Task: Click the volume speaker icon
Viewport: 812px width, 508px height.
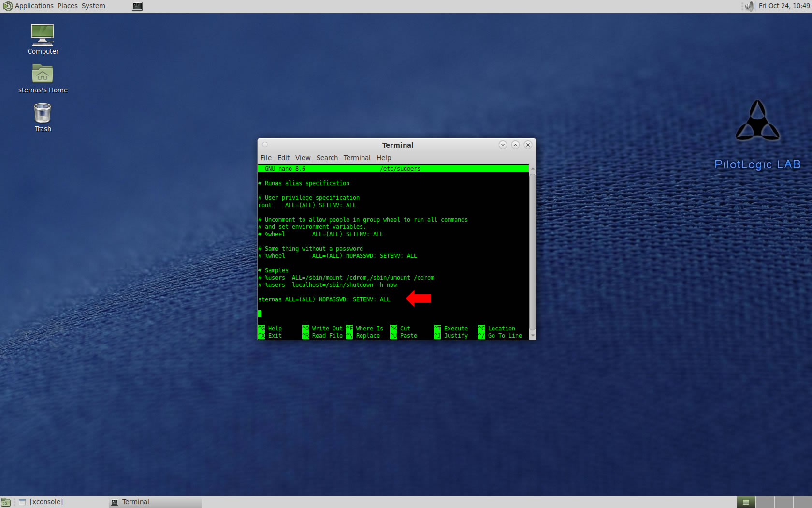Action: coord(749,6)
